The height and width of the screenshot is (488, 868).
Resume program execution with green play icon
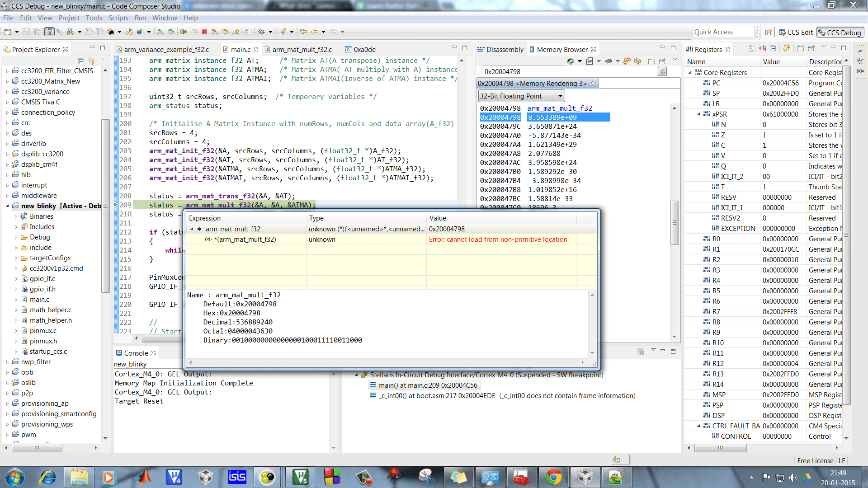pos(183,32)
